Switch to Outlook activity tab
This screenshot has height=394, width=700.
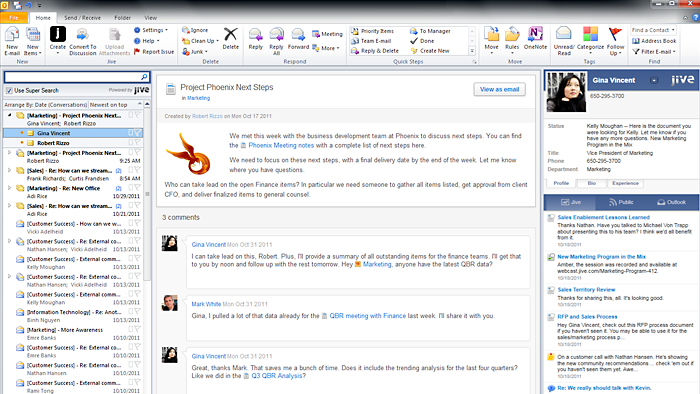point(671,202)
